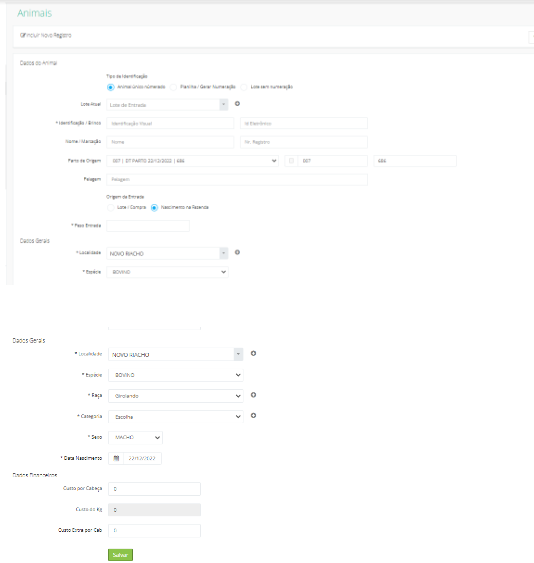Add new Categoria with plus icon
Viewport: 534px width, 563px height.
coord(253,416)
